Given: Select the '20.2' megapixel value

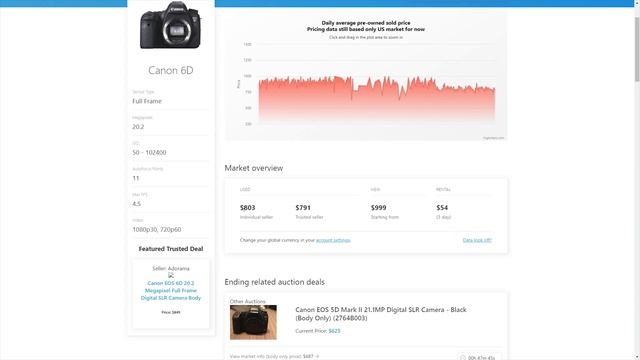Looking at the screenshot, I should point(138,127).
